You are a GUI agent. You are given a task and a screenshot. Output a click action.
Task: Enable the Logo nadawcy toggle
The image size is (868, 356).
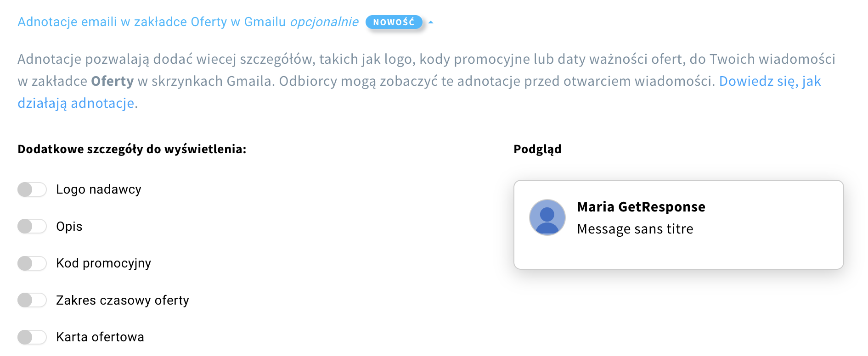32,189
